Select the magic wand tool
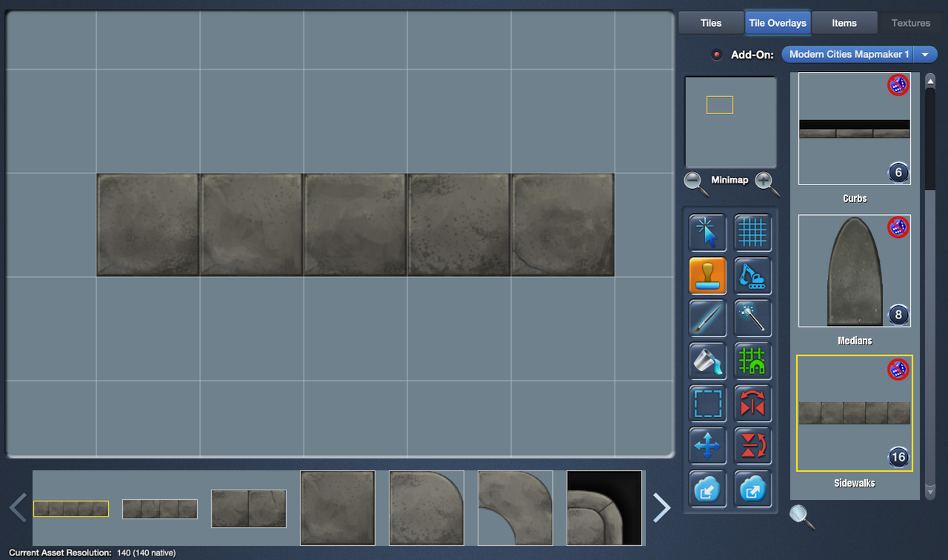This screenshot has height=560, width=948. [x=752, y=319]
